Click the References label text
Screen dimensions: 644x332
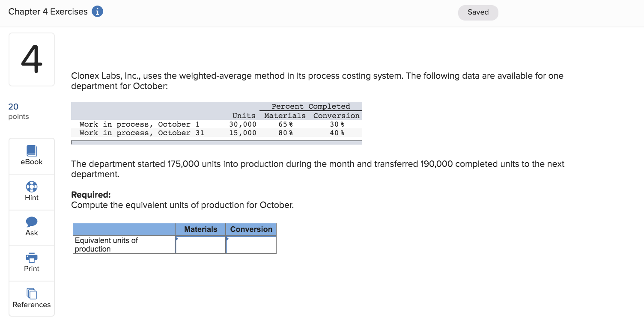32,305
